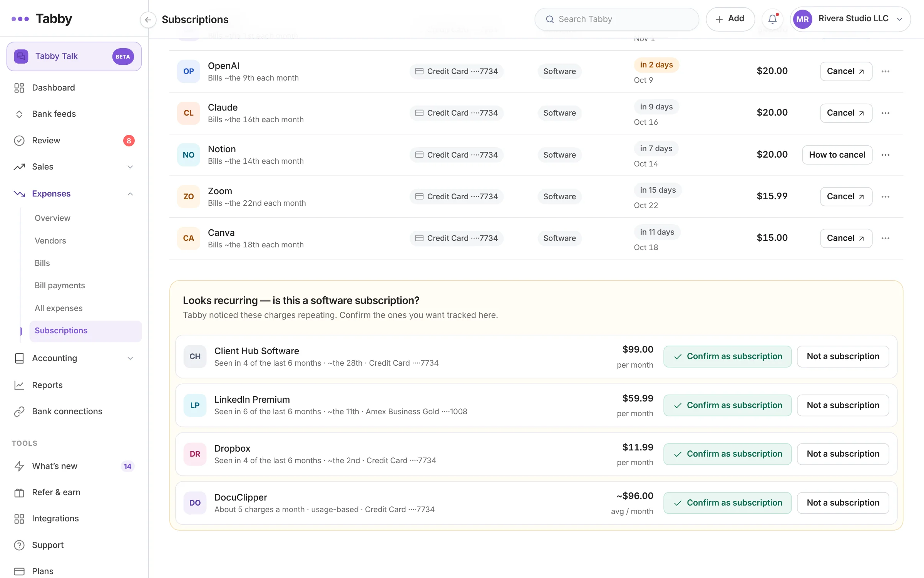Viewport: 924px width, 578px height.
Task: Open the Reports page
Action: click(x=74, y=385)
